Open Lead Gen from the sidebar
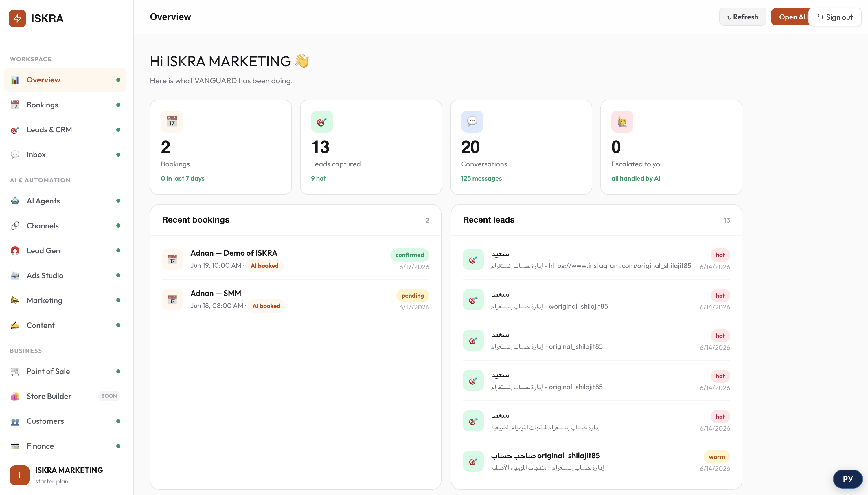 coord(65,251)
